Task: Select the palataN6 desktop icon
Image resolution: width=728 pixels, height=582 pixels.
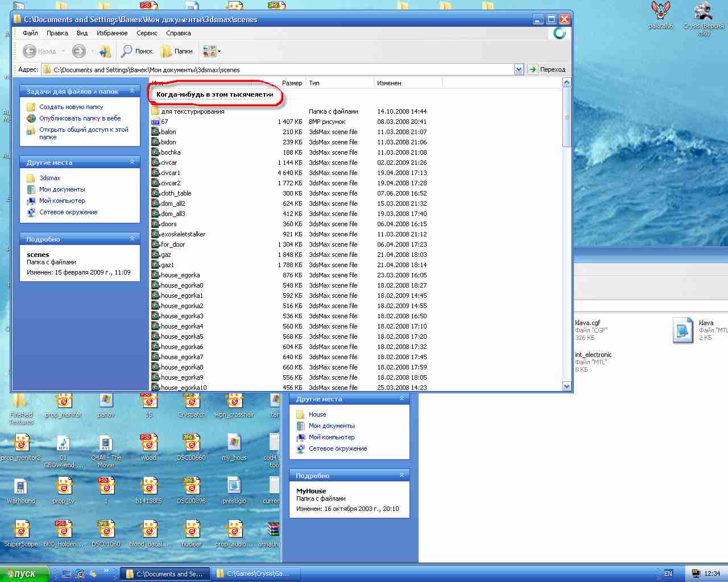Action: click(x=660, y=11)
